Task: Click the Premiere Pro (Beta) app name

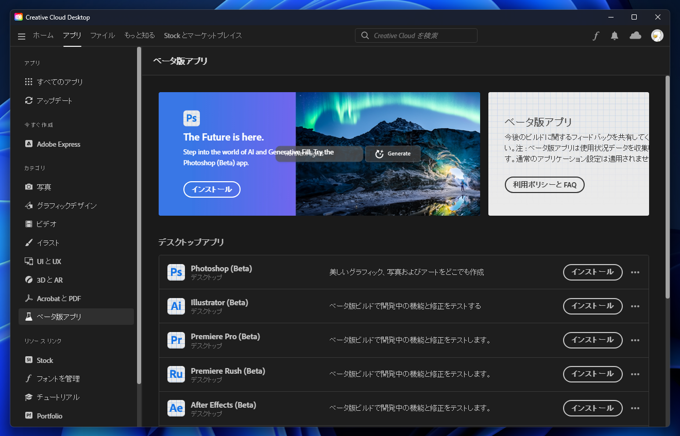Action: click(226, 337)
